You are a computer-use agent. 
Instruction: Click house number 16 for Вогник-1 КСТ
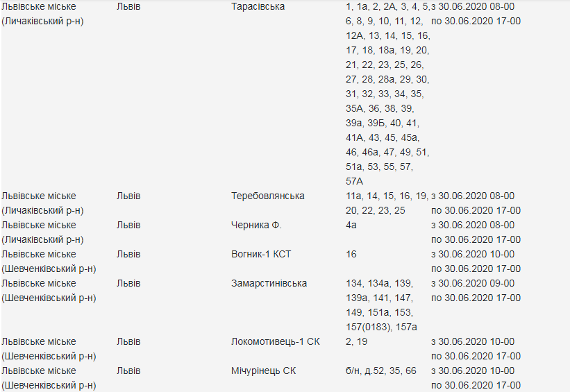(x=351, y=254)
